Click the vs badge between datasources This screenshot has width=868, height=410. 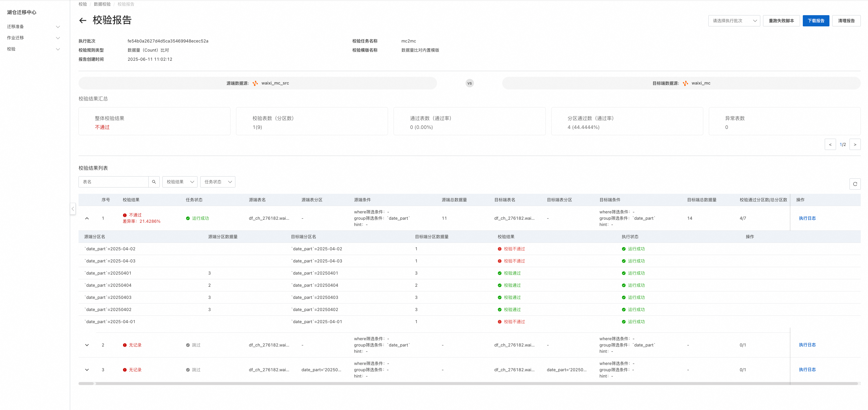pyautogui.click(x=469, y=83)
